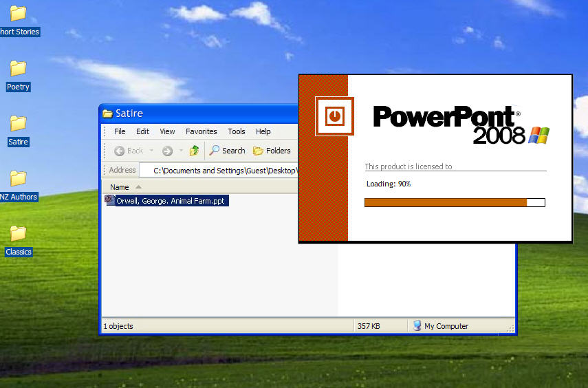Open the Tools menu
Viewport: 588px width, 388px height.
click(237, 131)
